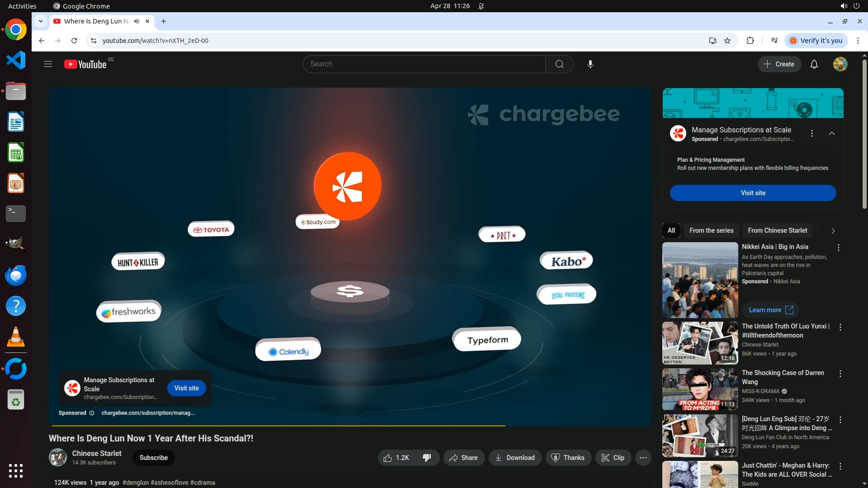Show more filter chips with right chevron
This screenshot has width=868, height=488.
(x=833, y=231)
